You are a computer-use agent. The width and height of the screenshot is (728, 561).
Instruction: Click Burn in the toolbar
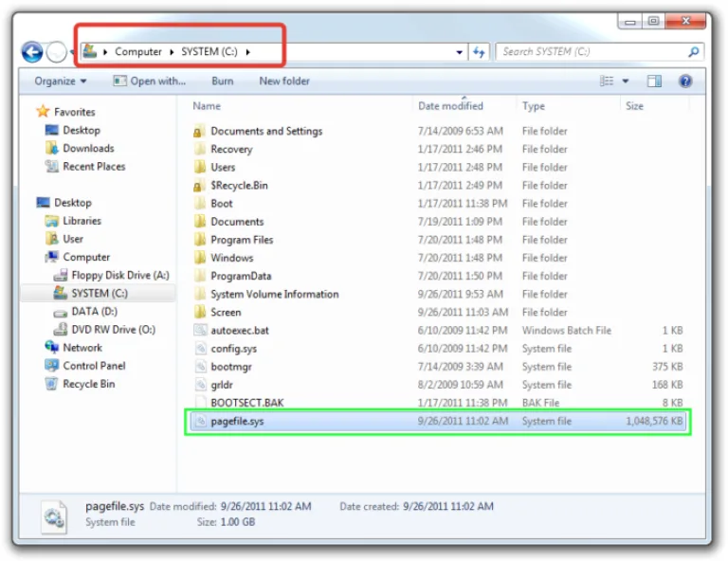pos(223,81)
